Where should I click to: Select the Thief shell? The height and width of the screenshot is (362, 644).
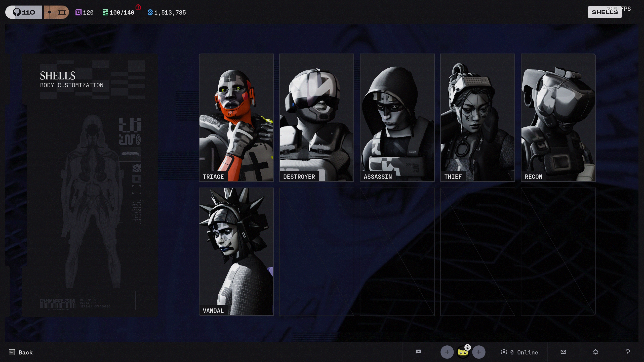click(477, 117)
